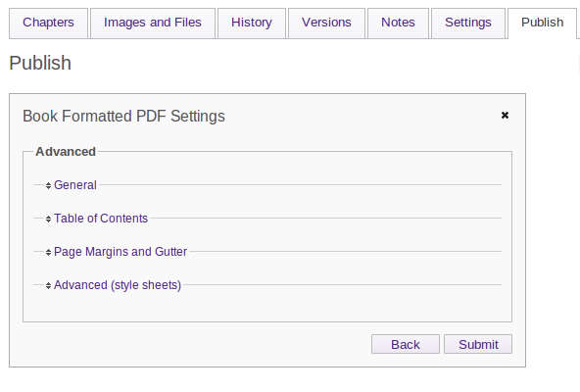Select the Notes tab
The width and height of the screenshot is (580, 392).
coord(398,23)
